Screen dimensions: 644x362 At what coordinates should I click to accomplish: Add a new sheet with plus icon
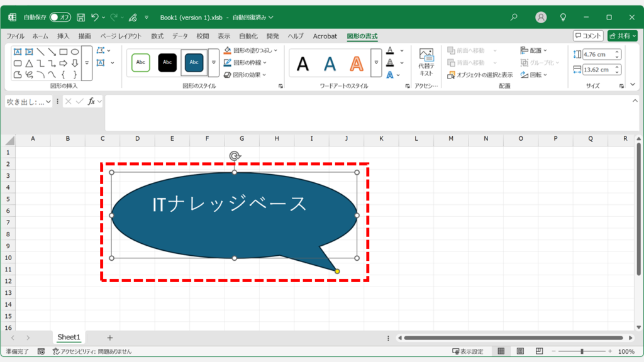pos(110,337)
